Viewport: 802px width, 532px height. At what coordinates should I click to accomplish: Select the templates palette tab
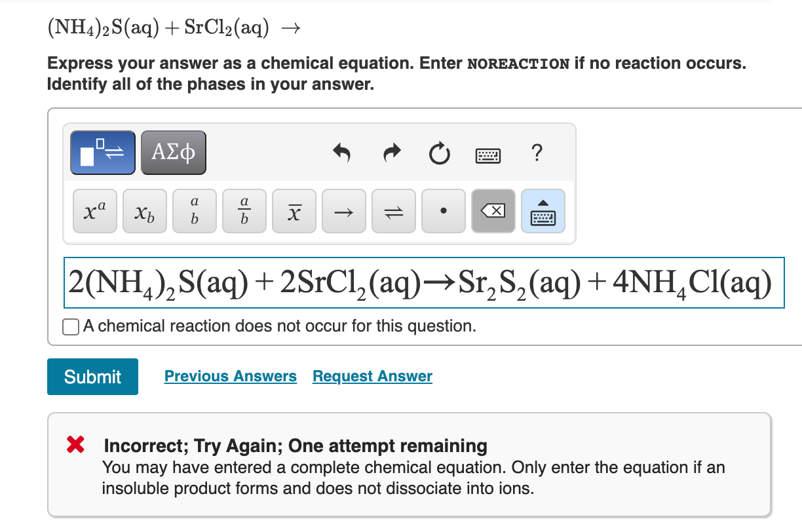pyautogui.click(x=102, y=152)
